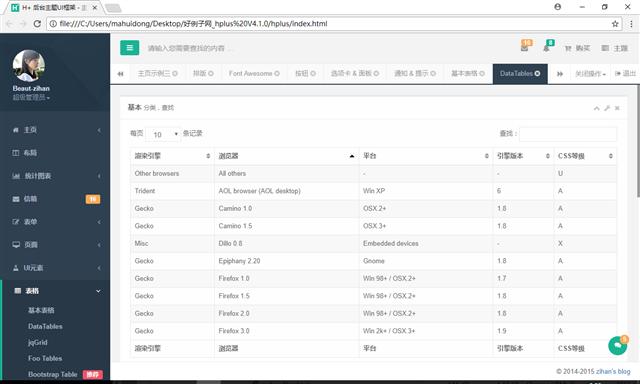This screenshot has height=384, width=640.
Task: Click the tab scroll-left double arrow
Action: (120, 74)
